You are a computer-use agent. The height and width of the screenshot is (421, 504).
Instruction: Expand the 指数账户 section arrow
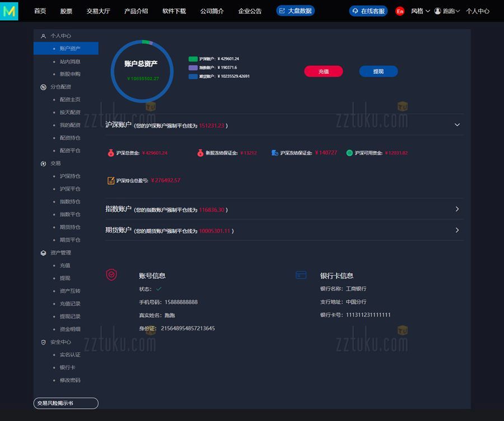[x=457, y=209]
